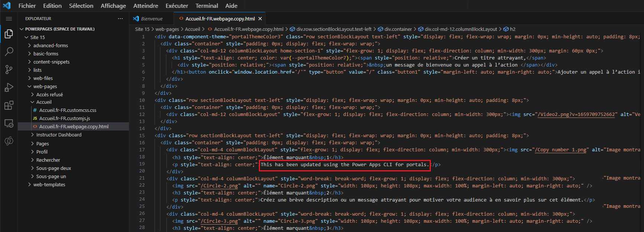
Task: Open the Explorer view in activity bar
Action: [9, 34]
